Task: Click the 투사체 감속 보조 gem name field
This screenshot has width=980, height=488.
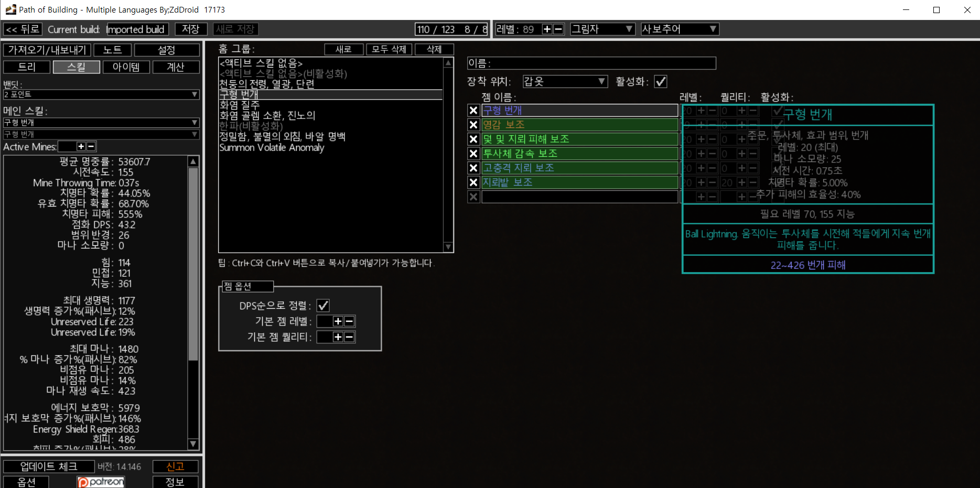Action: coord(580,154)
